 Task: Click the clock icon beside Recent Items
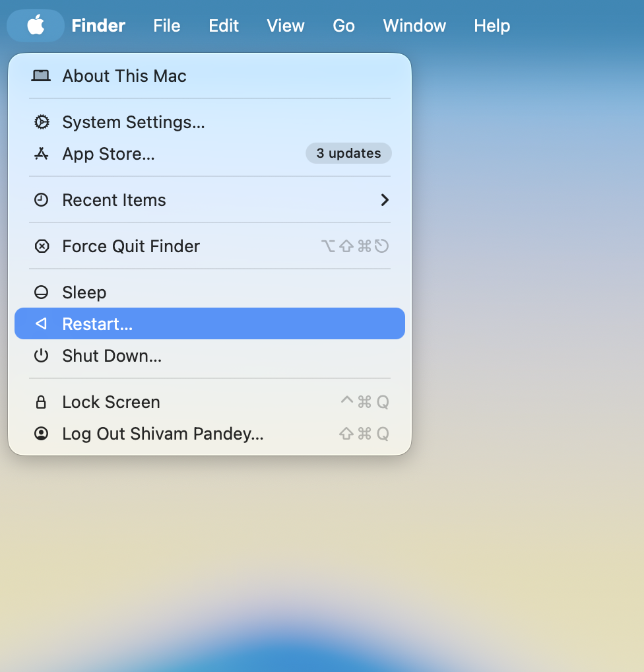[x=42, y=200]
